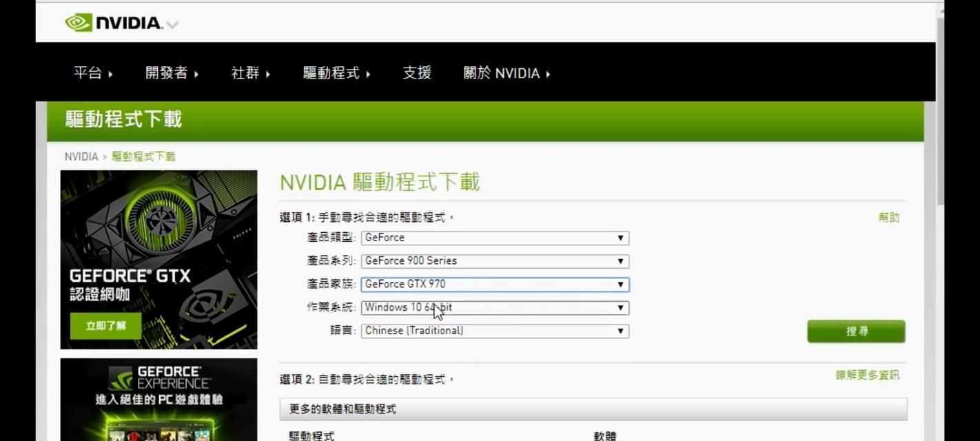Image resolution: width=980 pixels, height=441 pixels.
Task: Open the 平台 menu
Action: [x=93, y=73]
